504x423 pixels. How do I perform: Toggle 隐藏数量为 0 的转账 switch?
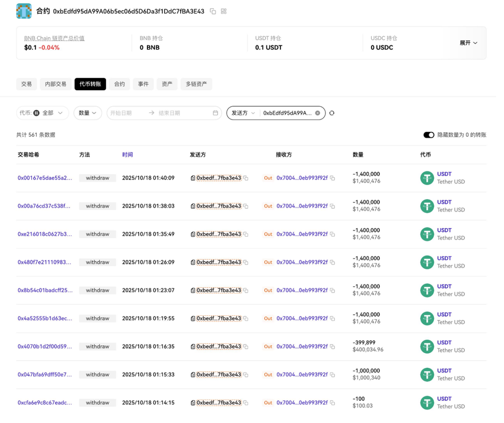[428, 135]
